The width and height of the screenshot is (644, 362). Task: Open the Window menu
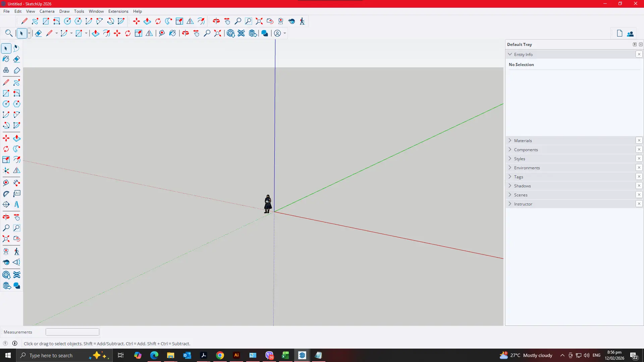coord(96,11)
